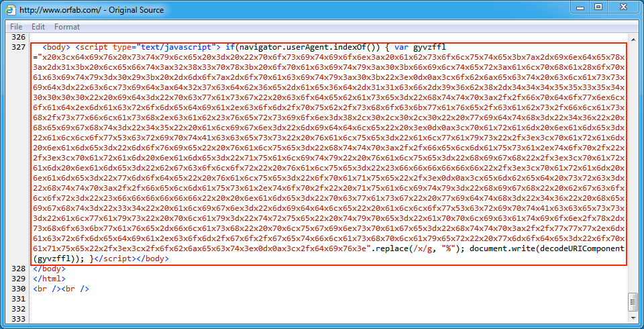Image resolution: width=644 pixels, height=329 pixels.
Task: Click line number 328
Action: tap(18, 269)
